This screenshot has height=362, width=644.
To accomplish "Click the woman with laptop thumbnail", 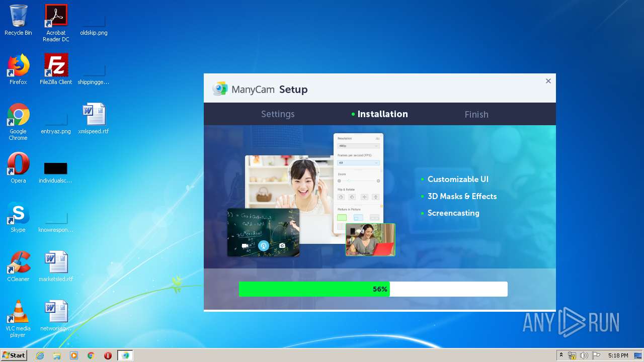I will coord(370,240).
